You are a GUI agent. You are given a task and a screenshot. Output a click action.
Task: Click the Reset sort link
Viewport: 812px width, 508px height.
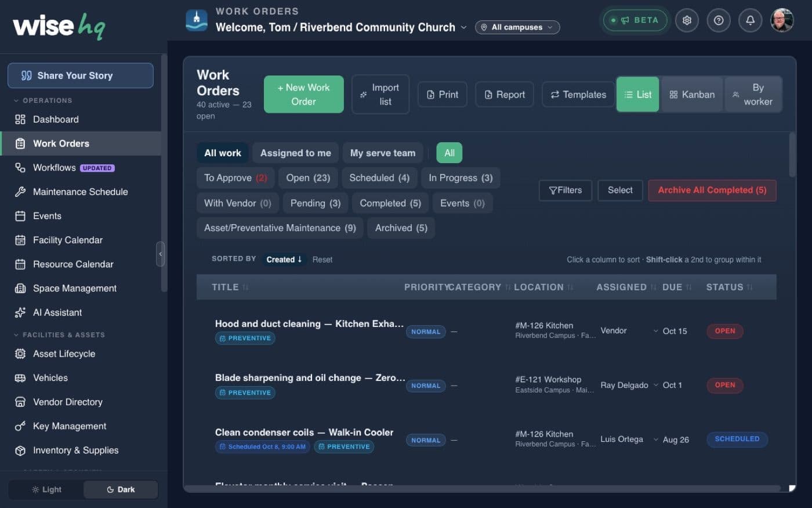point(322,260)
